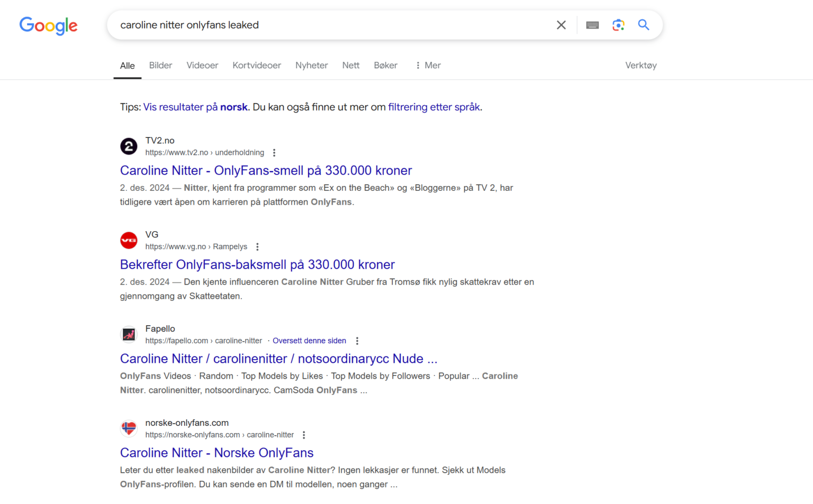Select the Videoer tab
The width and height of the screenshot is (813, 504).
tap(202, 66)
